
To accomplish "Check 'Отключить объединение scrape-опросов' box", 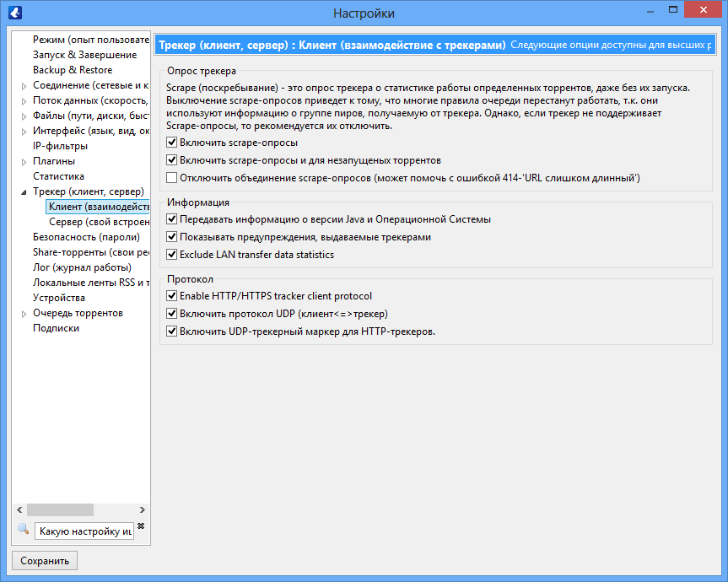I will pyautogui.click(x=172, y=177).
